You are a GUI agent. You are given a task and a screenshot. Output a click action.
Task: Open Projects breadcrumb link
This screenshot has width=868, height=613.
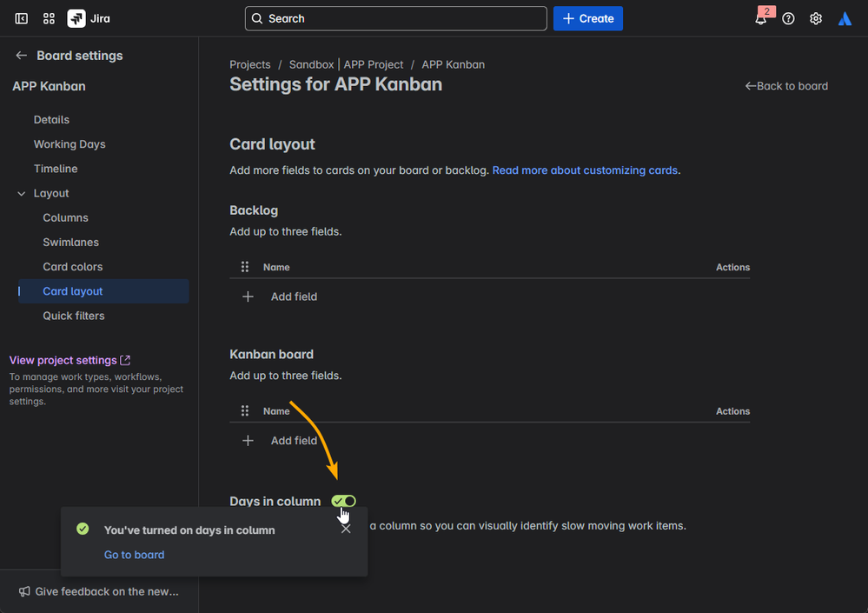(250, 64)
